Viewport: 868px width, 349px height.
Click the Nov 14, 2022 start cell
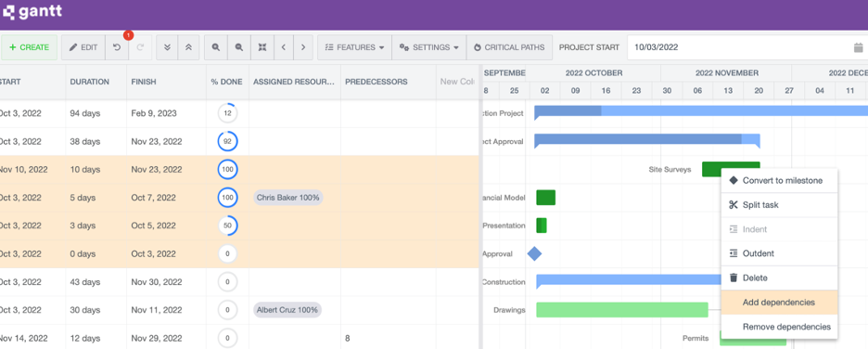coord(32,338)
